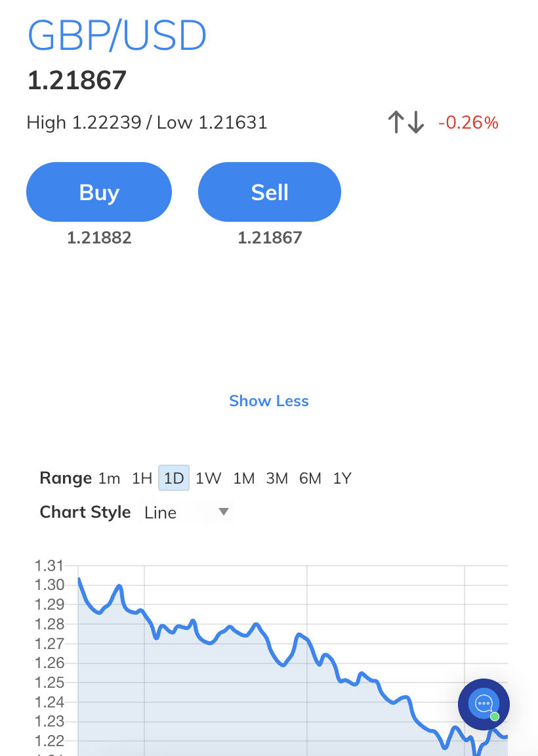This screenshot has height=756, width=538.
Task: Click the GBP/USD title heading
Action: click(117, 36)
